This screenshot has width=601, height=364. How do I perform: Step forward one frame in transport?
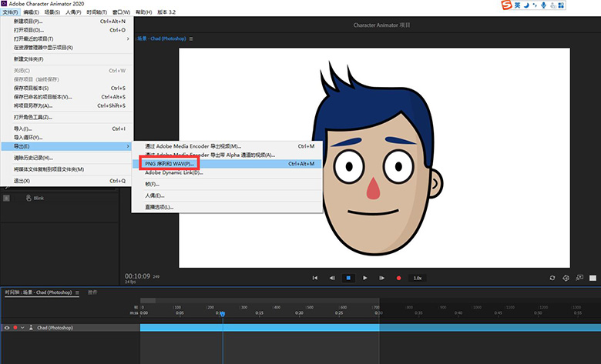point(381,278)
